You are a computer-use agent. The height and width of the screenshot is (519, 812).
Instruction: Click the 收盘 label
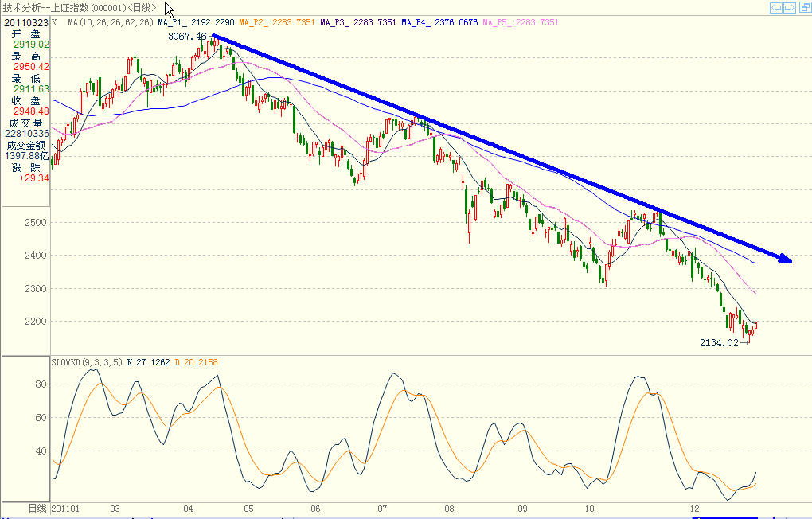(x=26, y=101)
